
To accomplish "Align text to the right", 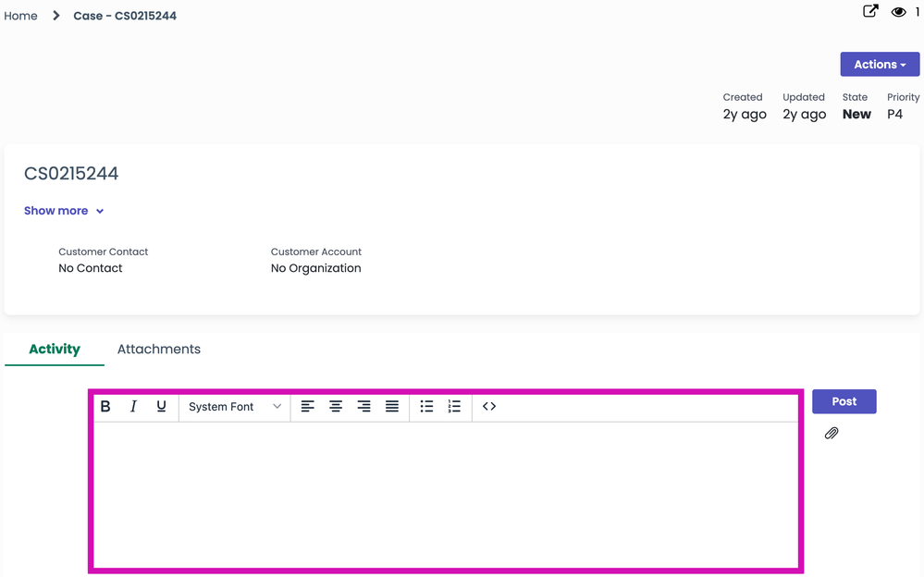I will 363,407.
